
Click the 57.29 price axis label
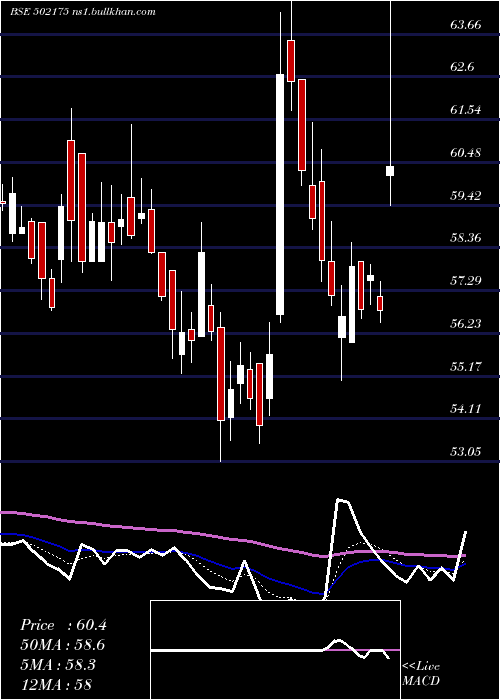tap(466, 280)
